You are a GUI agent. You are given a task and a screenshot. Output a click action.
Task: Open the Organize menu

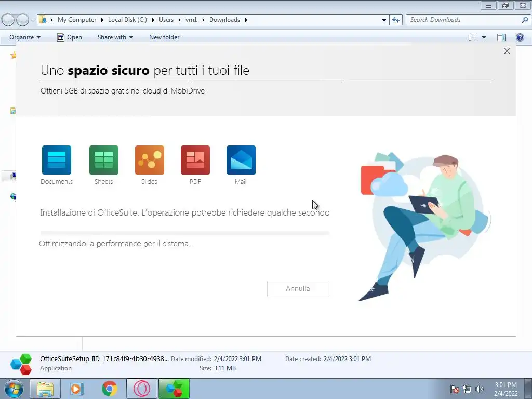tap(25, 37)
